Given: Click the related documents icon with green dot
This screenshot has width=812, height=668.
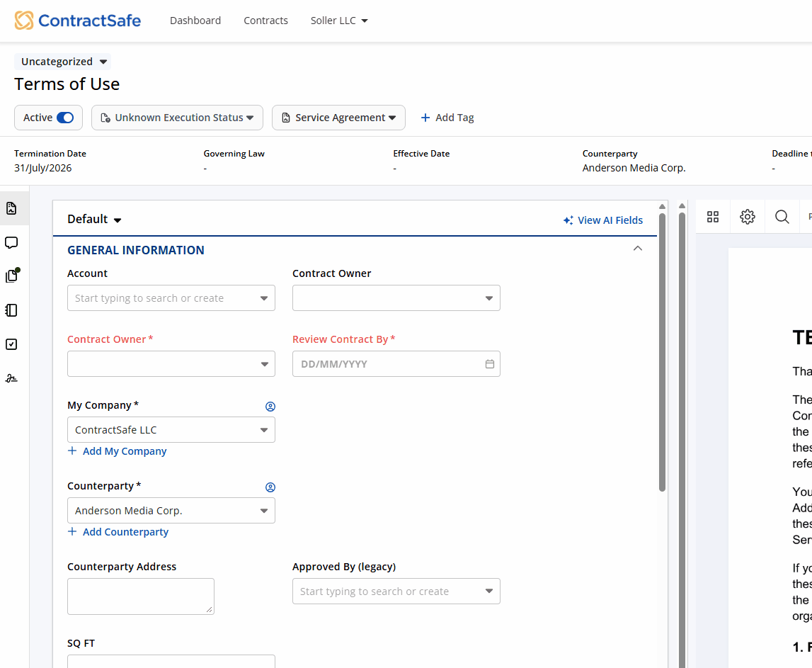Looking at the screenshot, I should [x=11, y=276].
